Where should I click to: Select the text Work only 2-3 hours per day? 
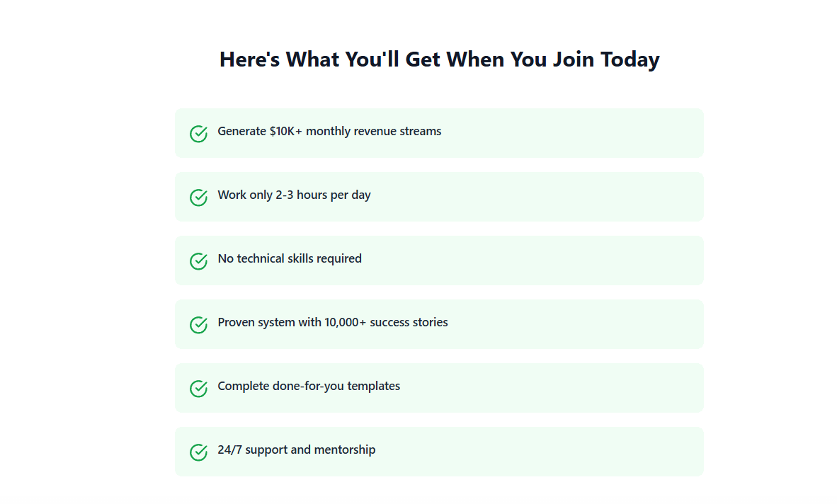[294, 195]
